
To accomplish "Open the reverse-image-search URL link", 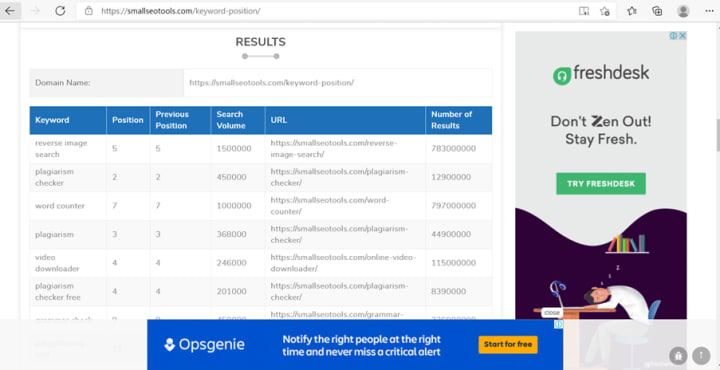I will point(334,149).
